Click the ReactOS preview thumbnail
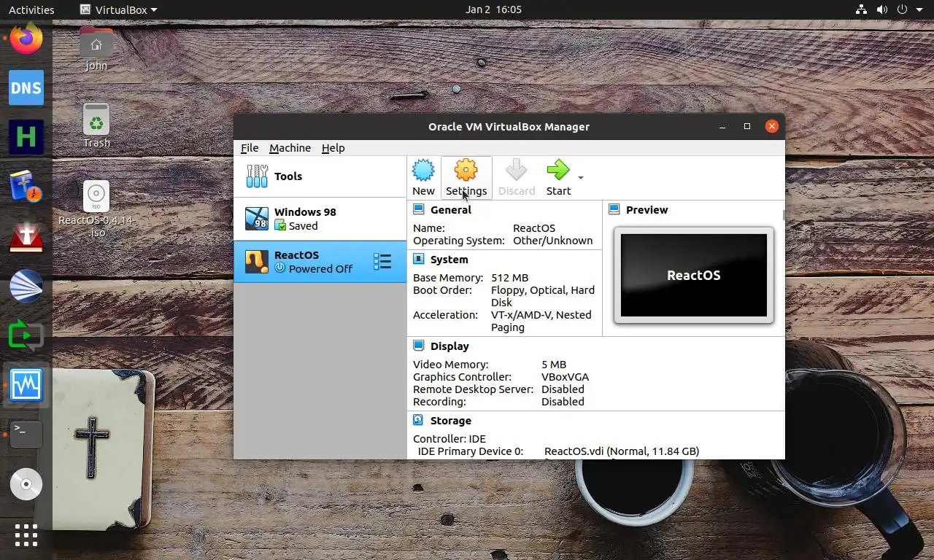This screenshot has width=934, height=560. click(693, 275)
